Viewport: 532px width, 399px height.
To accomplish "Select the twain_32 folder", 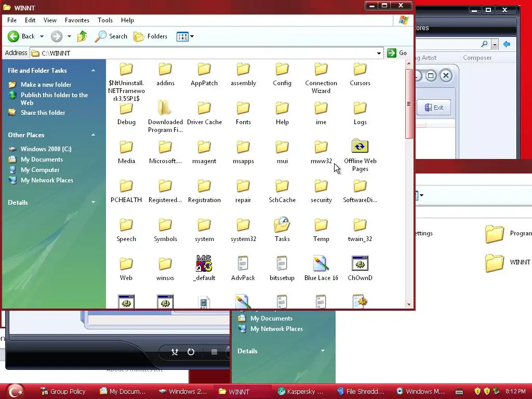I will (x=360, y=230).
